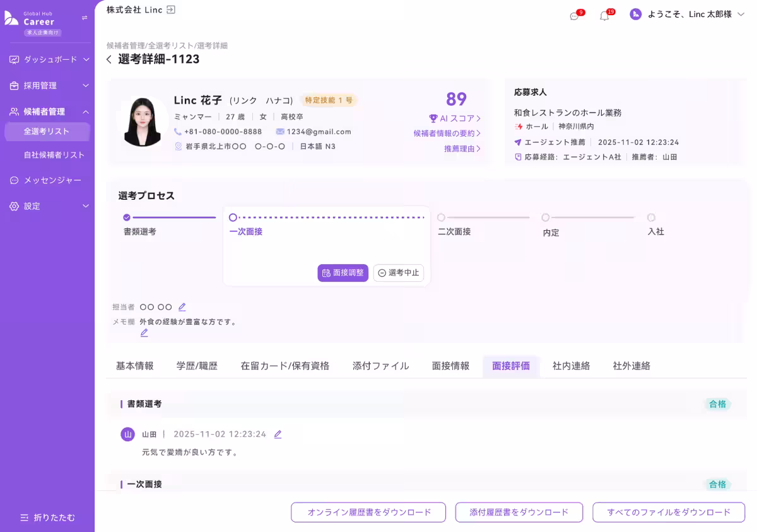Click オンライン履歴書をダウンロード button
The image size is (757, 532).
click(x=368, y=512)
